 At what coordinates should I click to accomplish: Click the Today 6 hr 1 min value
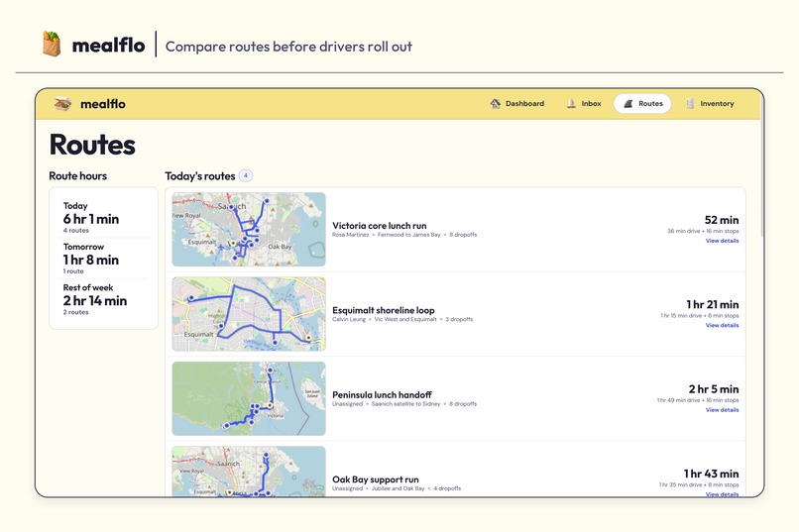tap(91, 219)
